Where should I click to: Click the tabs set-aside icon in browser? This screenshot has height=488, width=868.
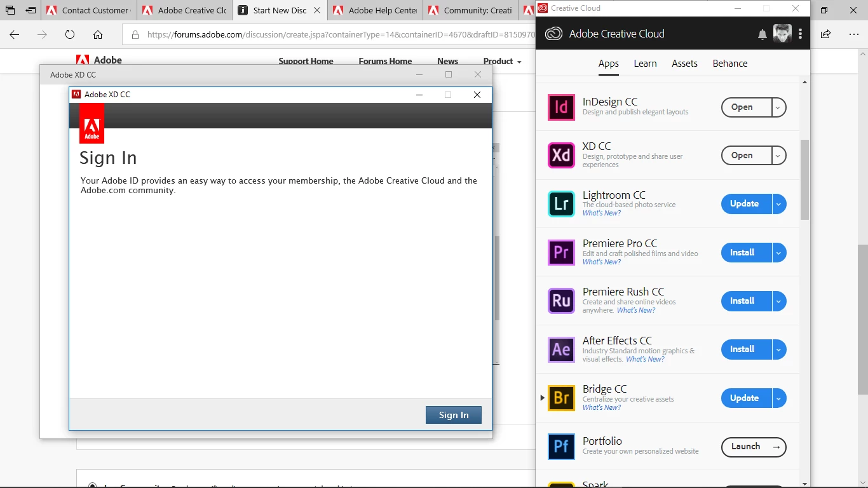(x=31, y=10)
